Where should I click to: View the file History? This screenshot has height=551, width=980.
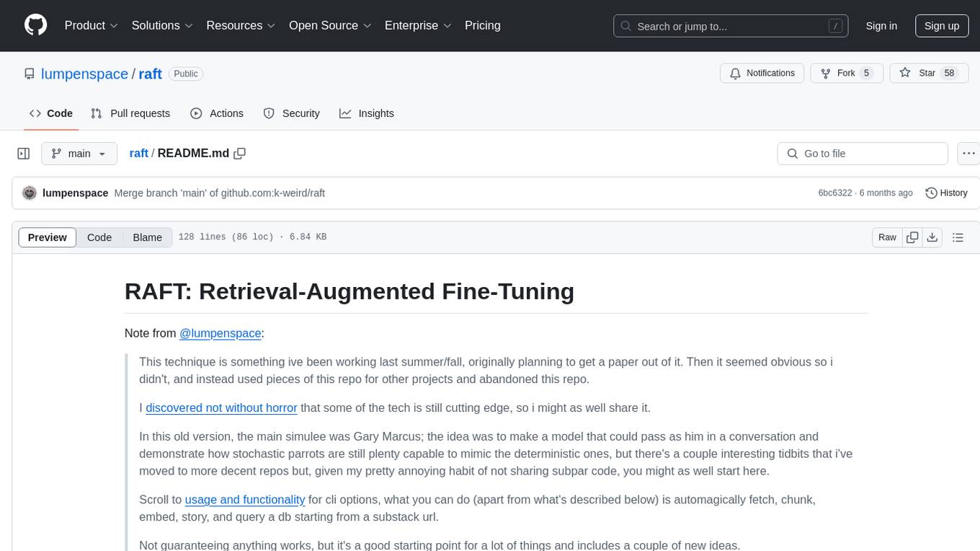946,193
